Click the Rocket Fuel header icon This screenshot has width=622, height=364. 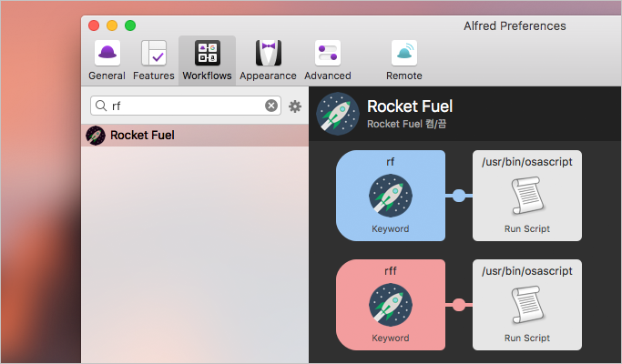338,114
